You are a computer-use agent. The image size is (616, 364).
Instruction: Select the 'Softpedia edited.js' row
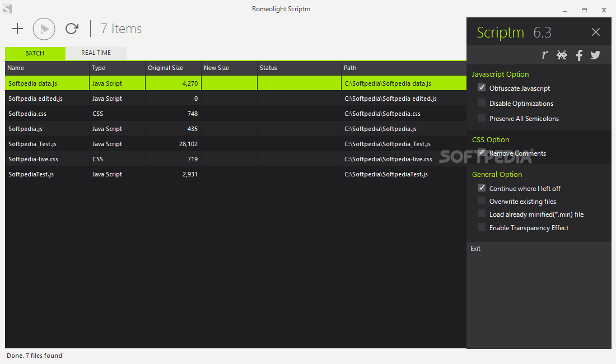coord(236,99)
